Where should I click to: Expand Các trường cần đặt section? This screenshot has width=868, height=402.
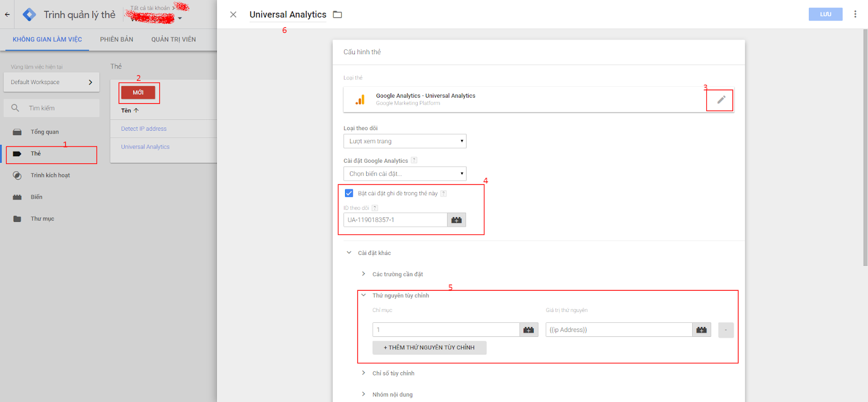pos(363,274)
